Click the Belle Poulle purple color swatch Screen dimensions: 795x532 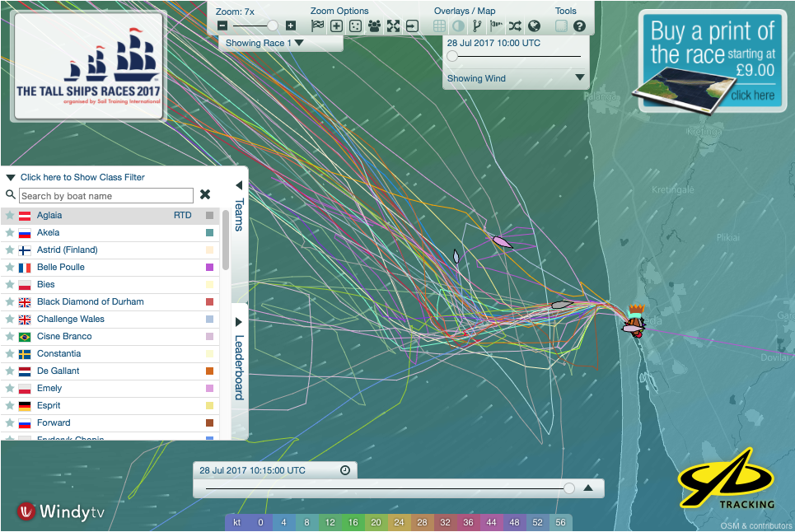tap(209, 268)
